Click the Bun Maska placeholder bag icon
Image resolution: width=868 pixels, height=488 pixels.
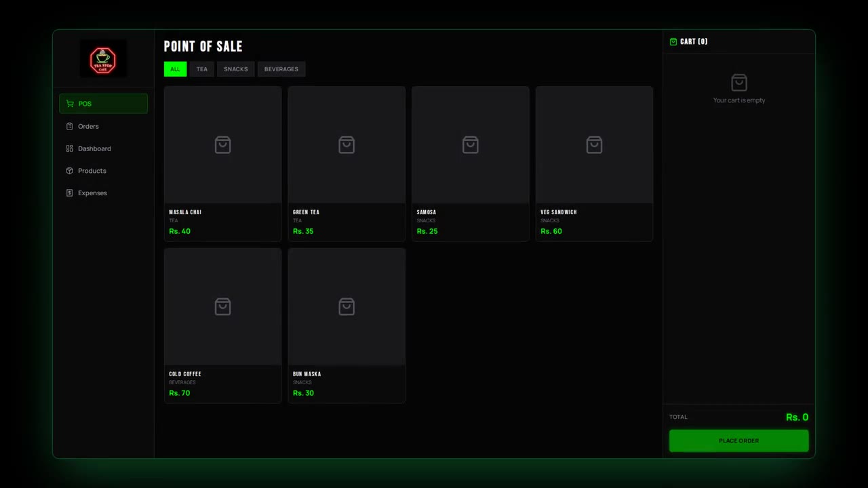[347, 306]
